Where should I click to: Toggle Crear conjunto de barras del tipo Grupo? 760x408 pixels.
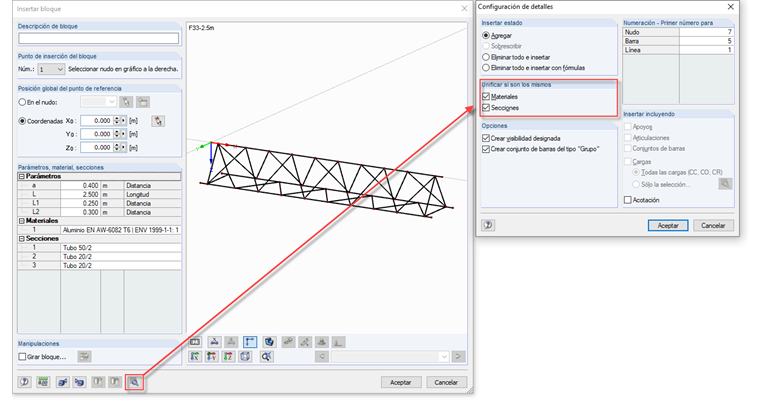(486, 149)
